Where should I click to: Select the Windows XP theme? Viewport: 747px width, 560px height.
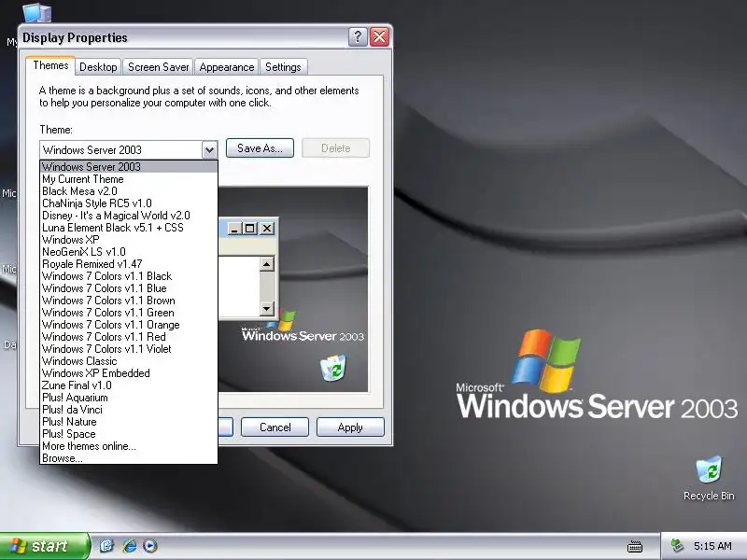tap(129, 240)
